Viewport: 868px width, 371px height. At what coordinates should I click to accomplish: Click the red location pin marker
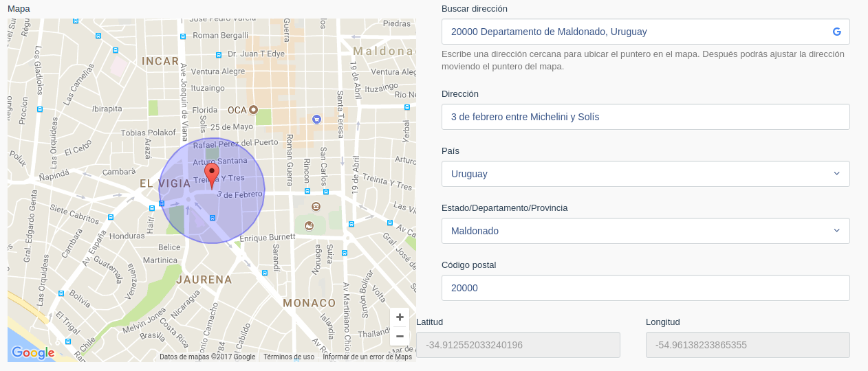point(212,174)
